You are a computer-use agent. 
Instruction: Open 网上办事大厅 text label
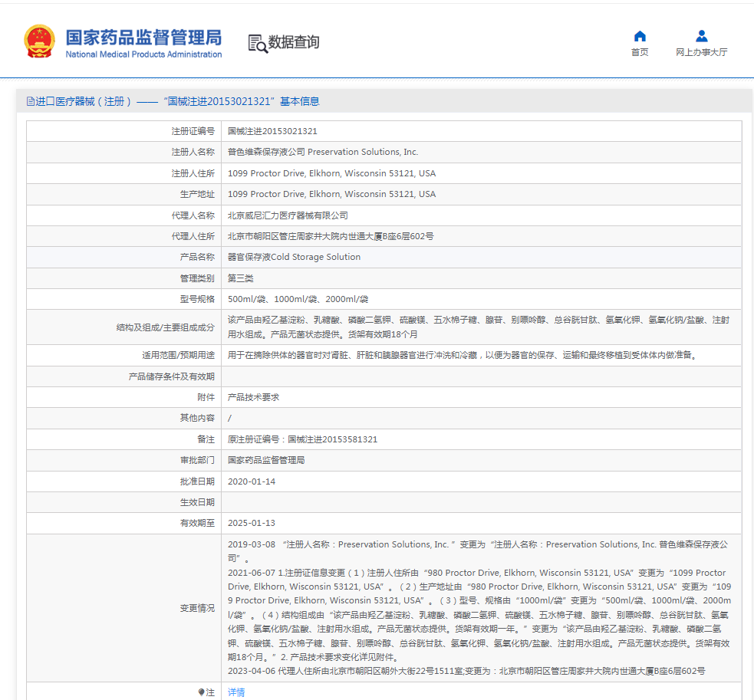tap(701, 52)
